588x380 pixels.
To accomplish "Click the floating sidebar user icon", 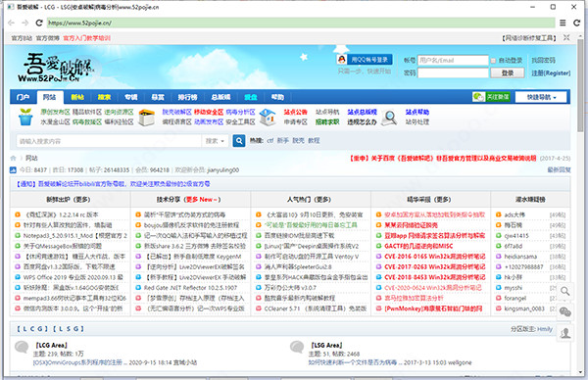I will (564, 332).
